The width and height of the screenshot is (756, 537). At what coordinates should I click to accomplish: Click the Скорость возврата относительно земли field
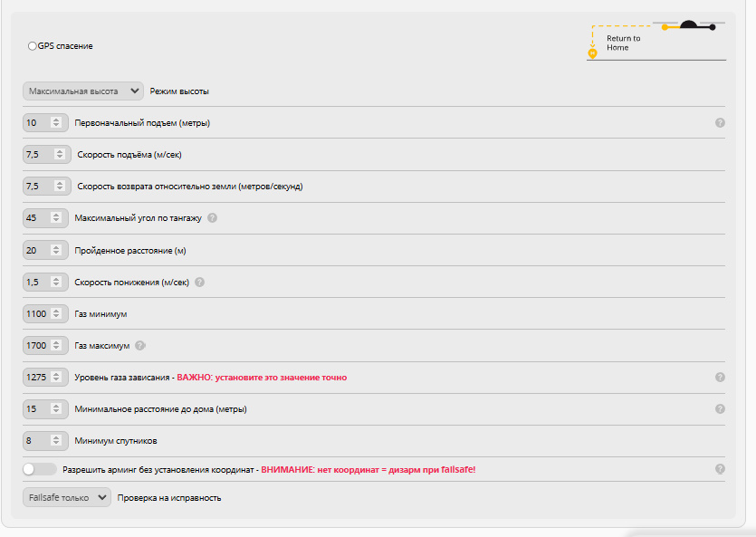pos(47,186)
